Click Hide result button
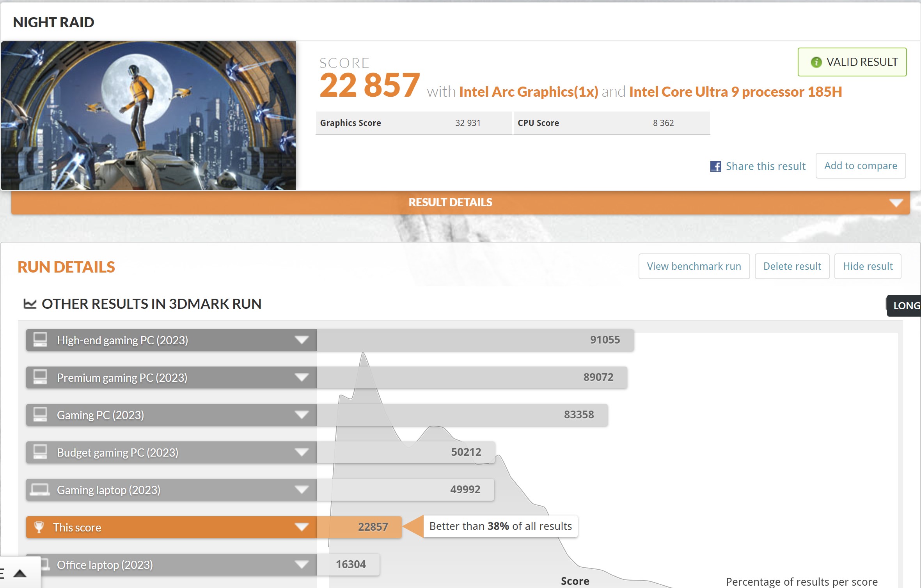Screen dimensions: 921x588 click(x=868, y=266)
